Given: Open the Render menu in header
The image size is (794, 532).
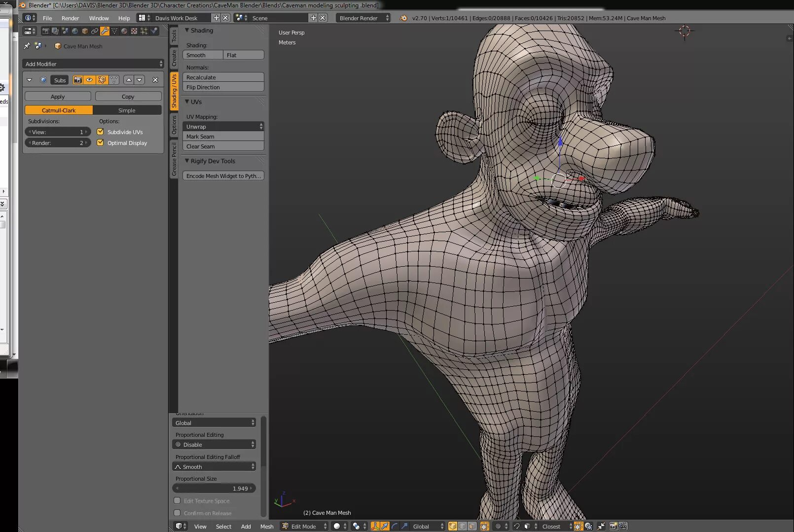Looking at the screenshot, I should 70,18.
